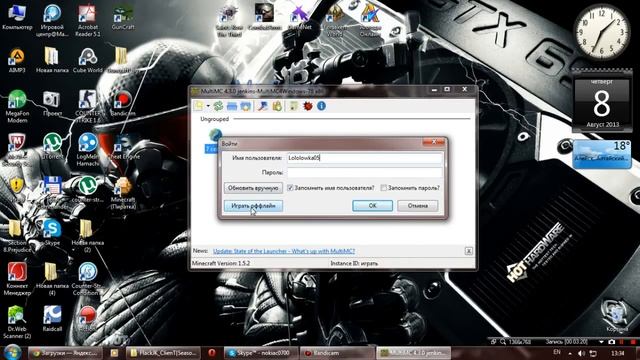Click the Пароль password field
Screen dimensions: 640x360
364,173
